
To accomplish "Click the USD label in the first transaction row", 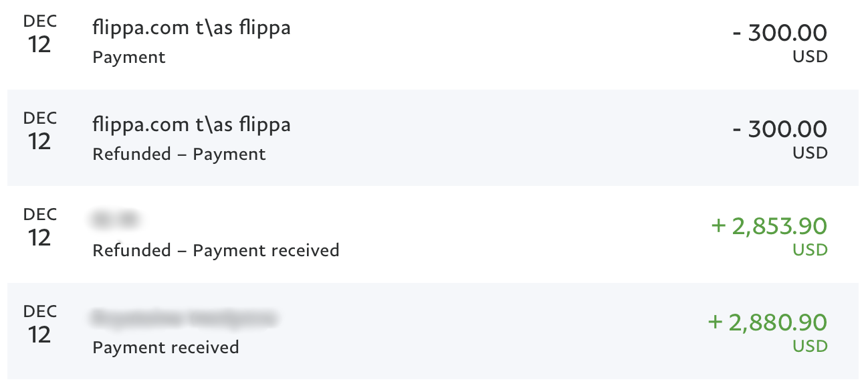I will 810,57.
